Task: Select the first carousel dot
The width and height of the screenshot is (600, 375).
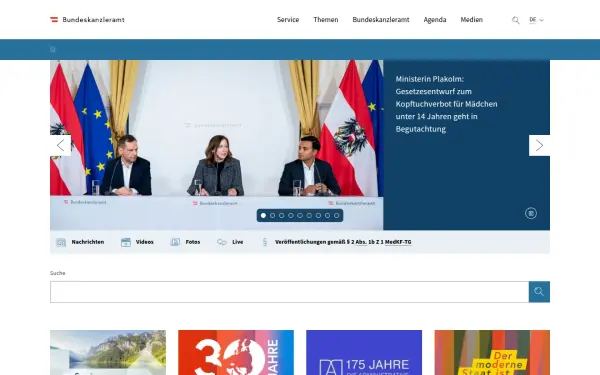Action: [263, 215]
